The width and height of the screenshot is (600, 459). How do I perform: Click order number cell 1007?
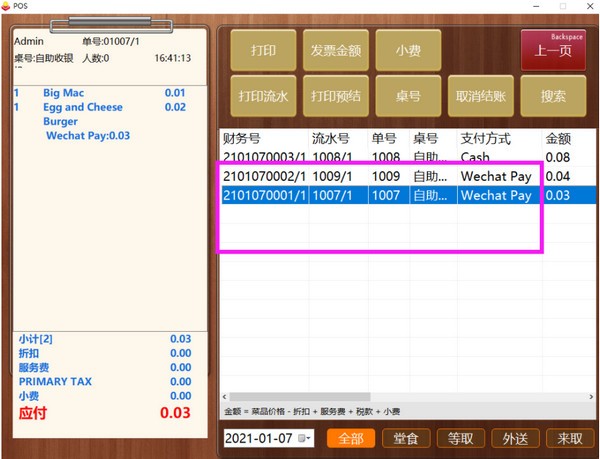coord(386,195)
